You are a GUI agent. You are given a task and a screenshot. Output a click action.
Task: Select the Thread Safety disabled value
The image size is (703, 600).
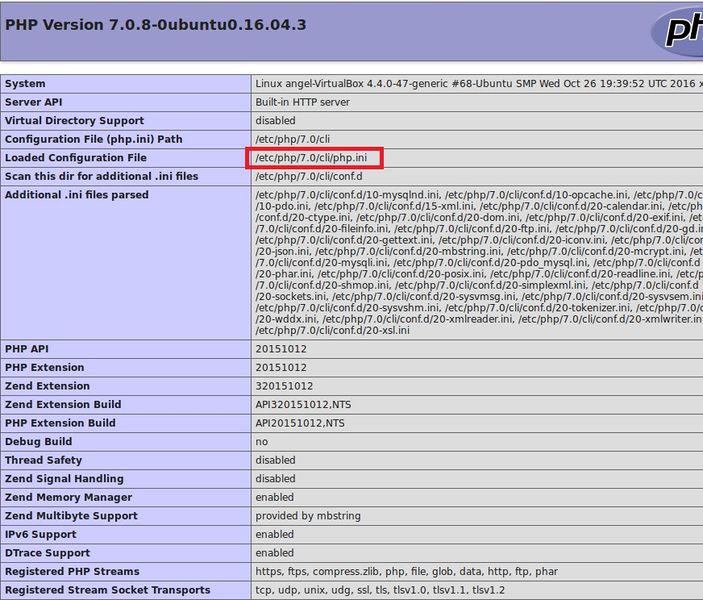pyautogui.click(x=275, y=461)
